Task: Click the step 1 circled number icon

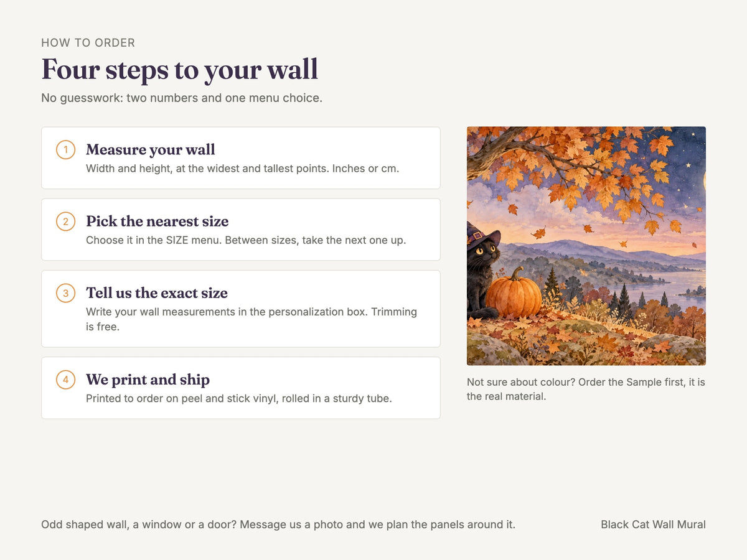Action: click(65, 150)
